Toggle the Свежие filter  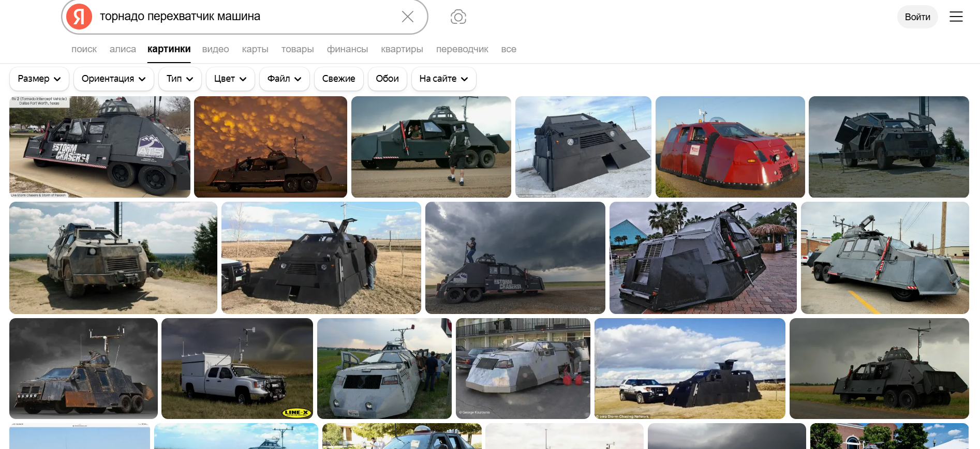pos(338,79)
